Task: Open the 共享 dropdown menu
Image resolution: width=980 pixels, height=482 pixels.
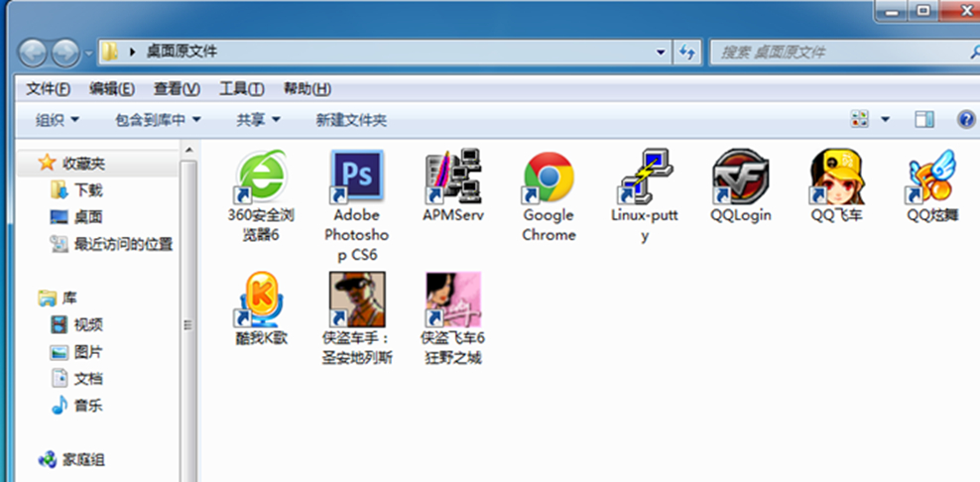Action: click(258, 120)
